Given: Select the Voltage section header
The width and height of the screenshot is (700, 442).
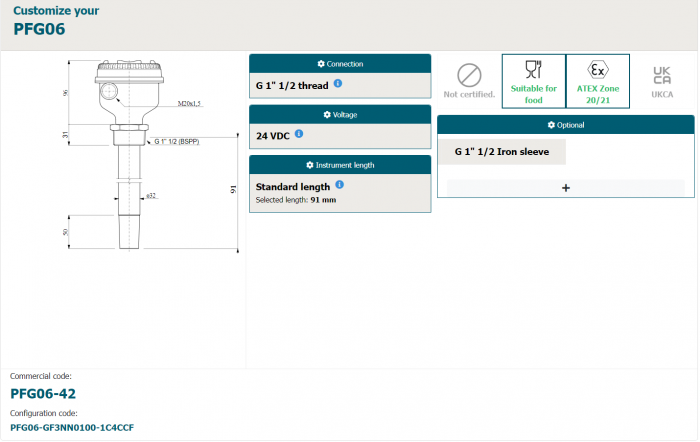Looking at the screenshot, I should (340, 115).
